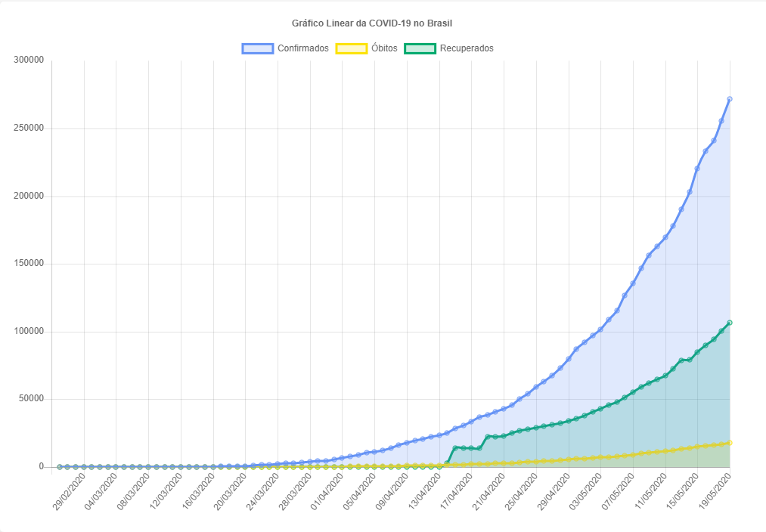Click the 24/03/2020 date label
Image resolution: width=766 pixels, height=532 pixels.
pos(262,491)
